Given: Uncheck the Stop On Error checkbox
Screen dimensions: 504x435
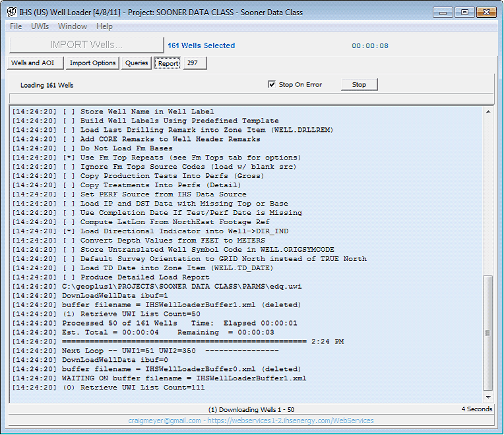Looking at the screenshot, I should [x=272, y=84].
